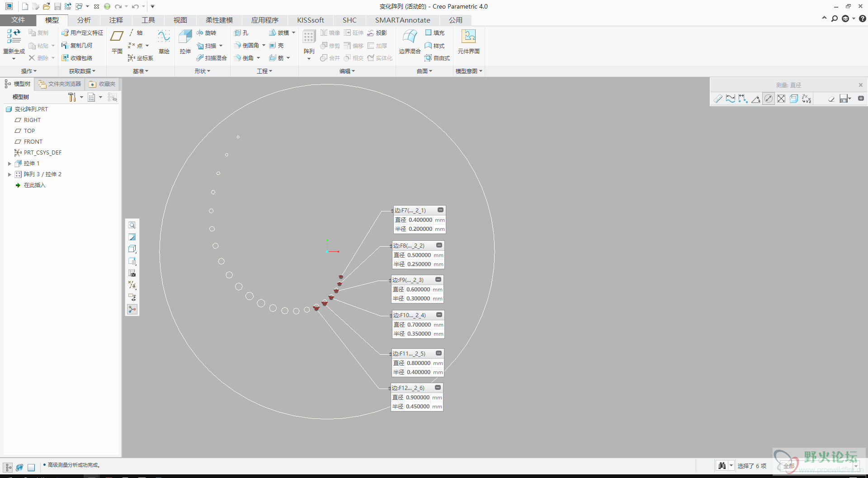The height and width of the screenshot is (478, 868).
Task: Open Saved Orientations icon in graphics toolbar
Action: tap(132, 261)
